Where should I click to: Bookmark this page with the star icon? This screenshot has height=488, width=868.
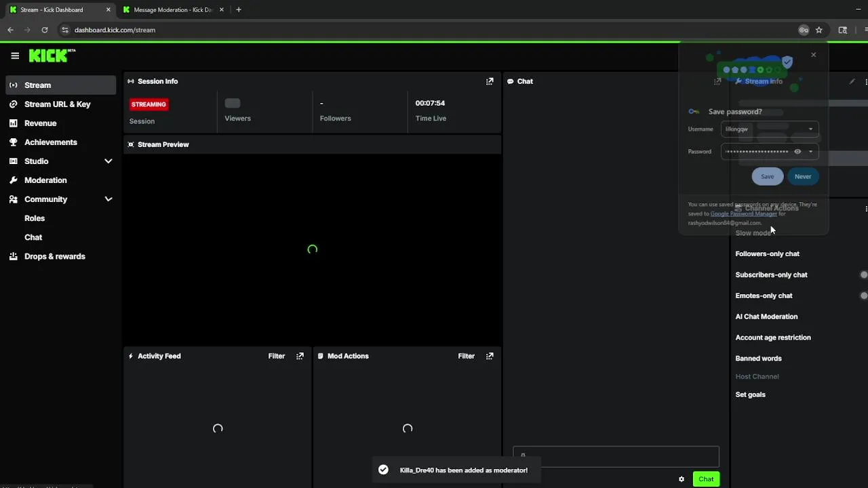click(819, 30)
